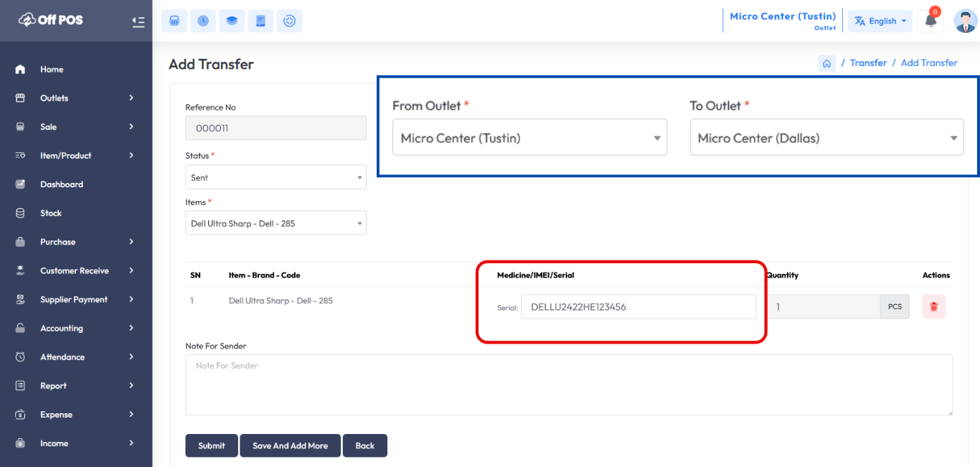
Task: Click the fullscreen icon in top toolbar
Action: 290,21
